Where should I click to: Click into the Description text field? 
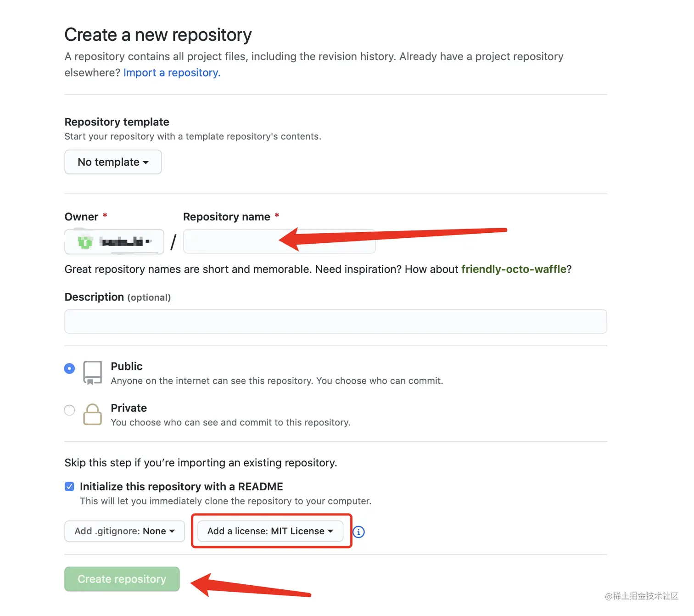(x=336, y=321)
